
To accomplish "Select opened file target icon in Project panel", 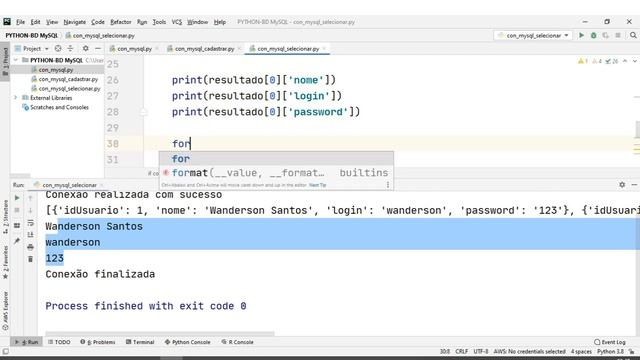I will click(58, 49).
